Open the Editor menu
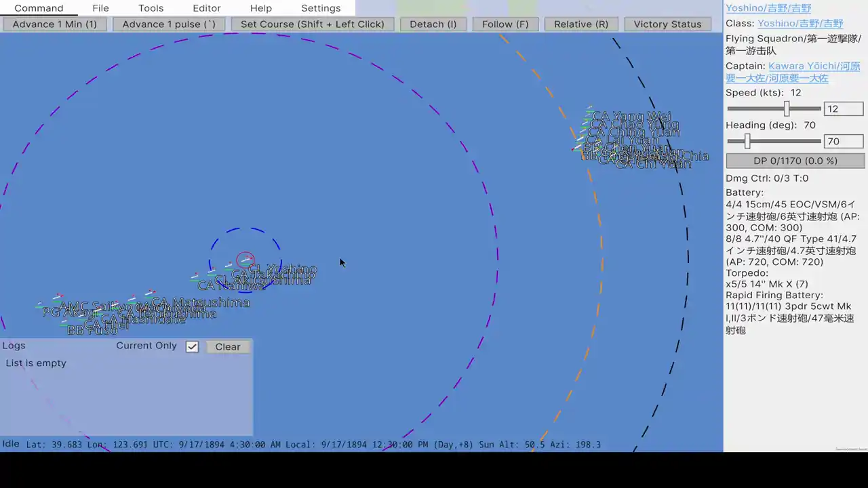The height and width of the screenshot is (488, 868). [x=206, y=8]
